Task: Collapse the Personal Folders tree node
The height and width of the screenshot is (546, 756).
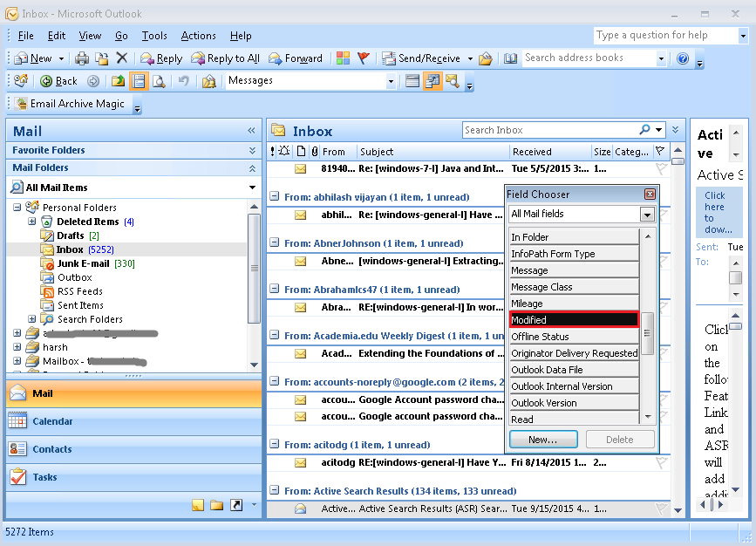Action: [x=17, y=208]
